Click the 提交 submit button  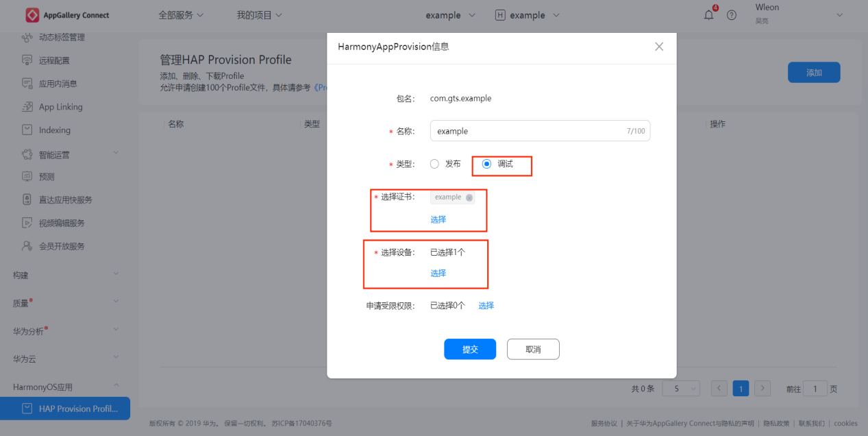coord(470,349)
